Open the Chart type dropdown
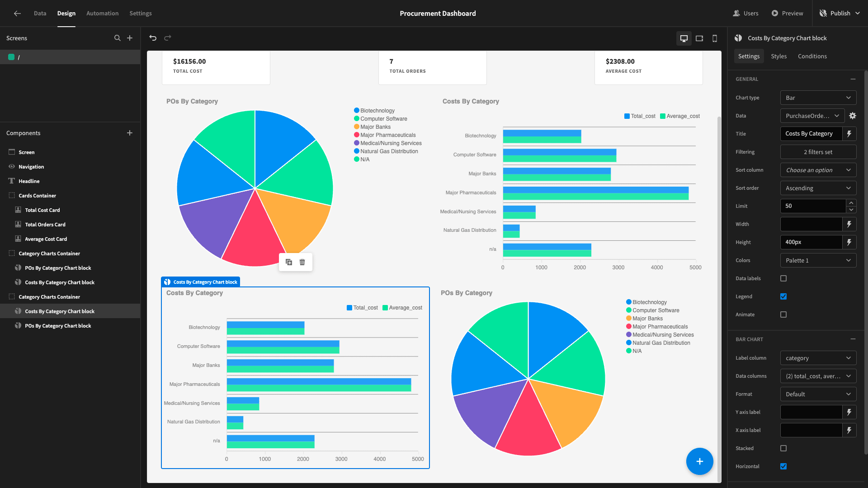This screenshot has width=868, height=488. point(818,98)
